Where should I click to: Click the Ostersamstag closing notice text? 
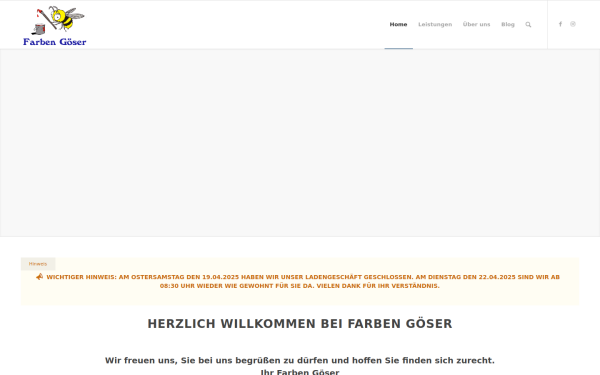coord(303,281)
